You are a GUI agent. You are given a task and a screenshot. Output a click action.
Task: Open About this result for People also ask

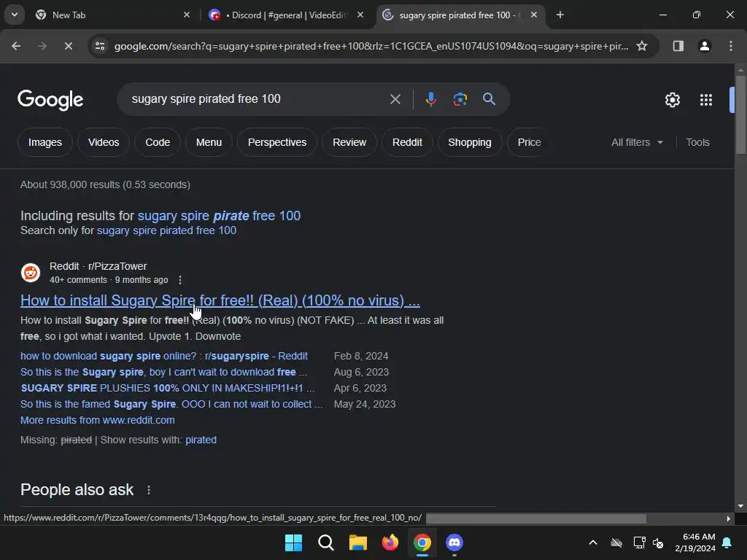(x=149, y=490)
